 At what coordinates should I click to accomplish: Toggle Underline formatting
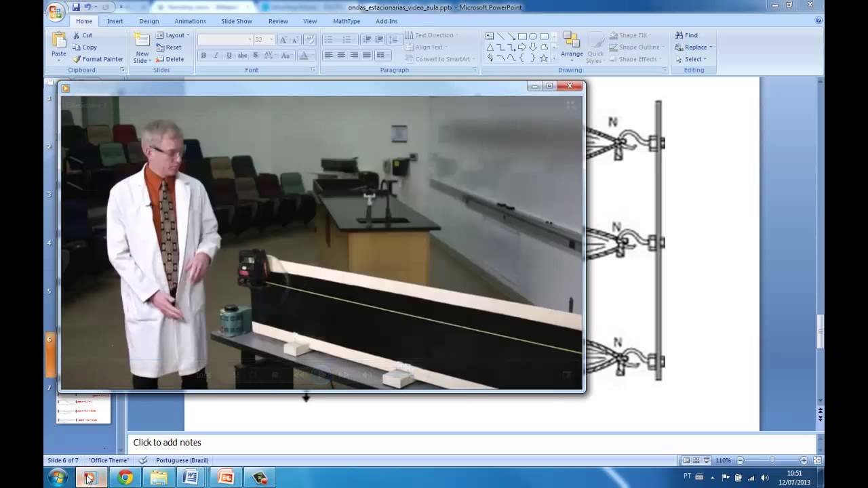point(229,56)
